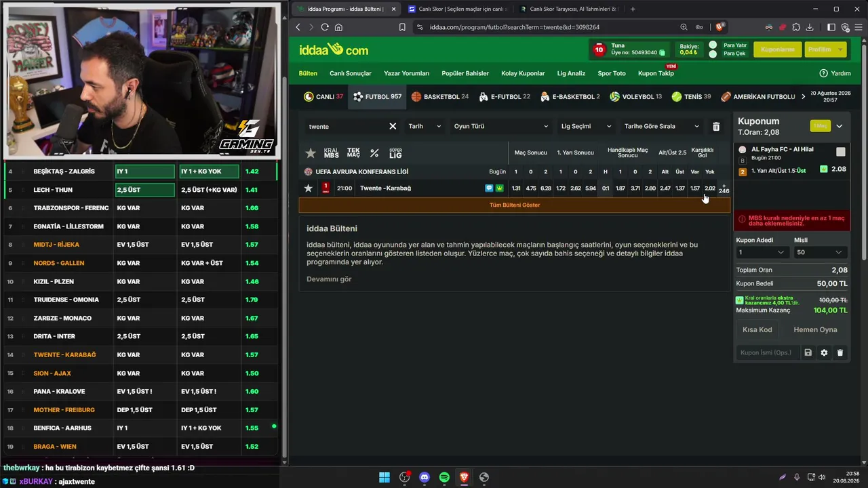
Task: Toggle the favorites star filter in the bulletin header
Action: [311, 153]
